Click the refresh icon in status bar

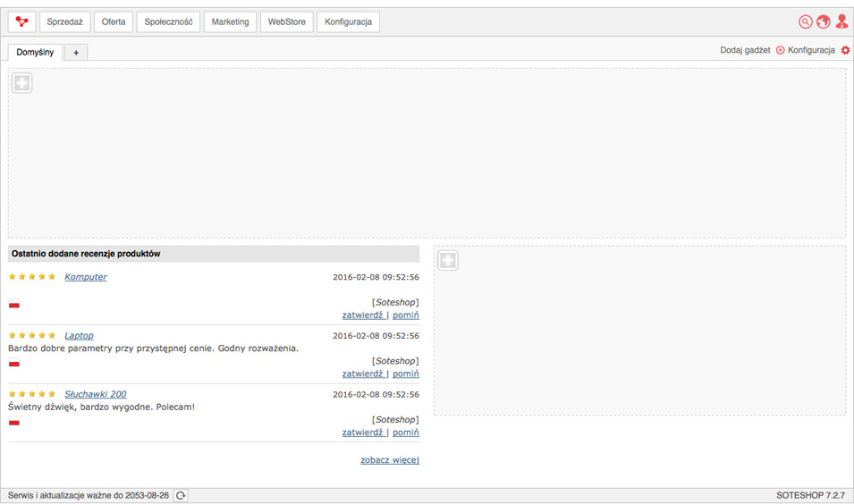coord(181,495)
